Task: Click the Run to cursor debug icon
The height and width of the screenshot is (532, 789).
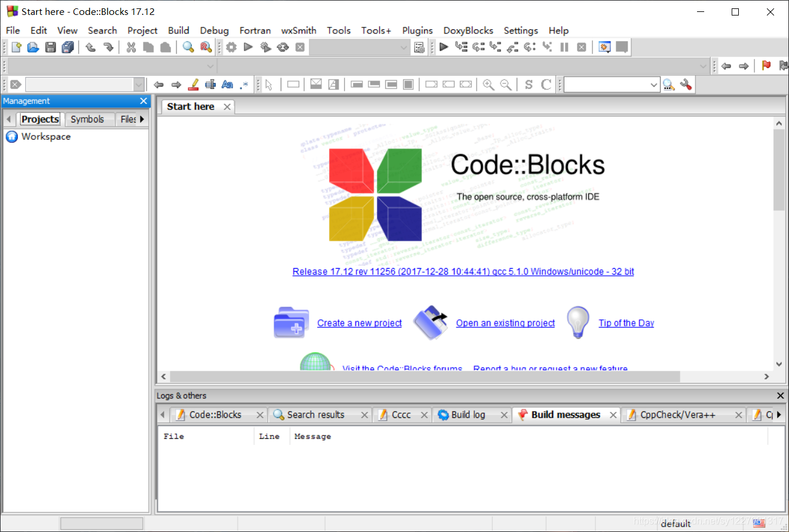Action: pos(461,47)
